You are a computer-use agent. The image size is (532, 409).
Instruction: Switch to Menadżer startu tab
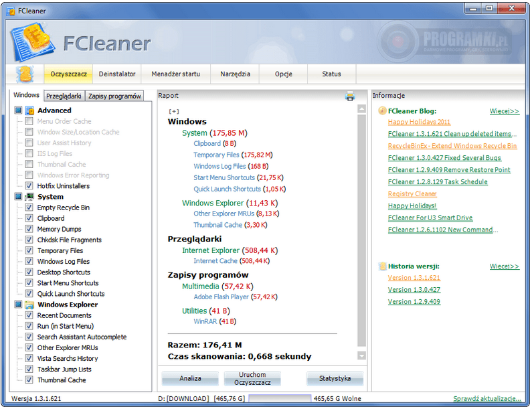(176, 74)
